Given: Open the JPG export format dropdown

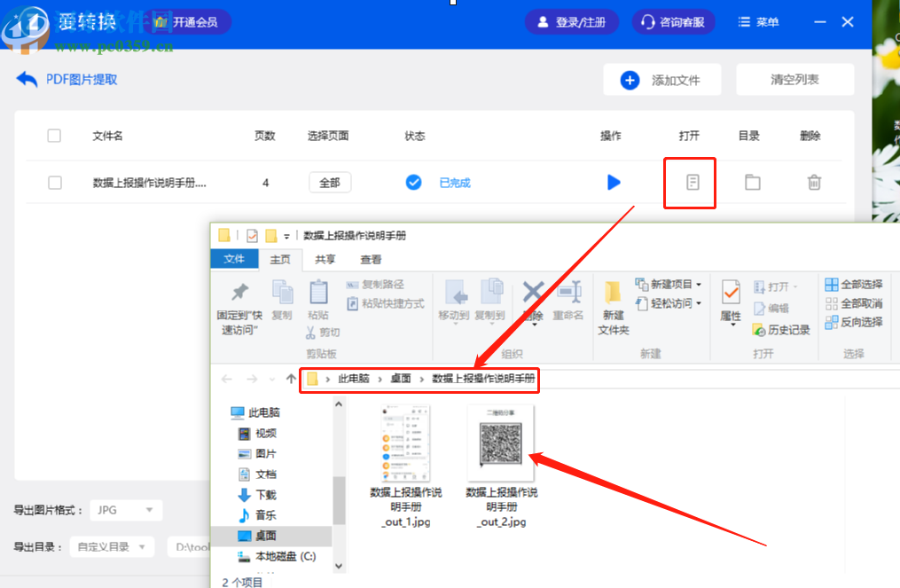Looking at the screenshot, I should pos(126,510).
